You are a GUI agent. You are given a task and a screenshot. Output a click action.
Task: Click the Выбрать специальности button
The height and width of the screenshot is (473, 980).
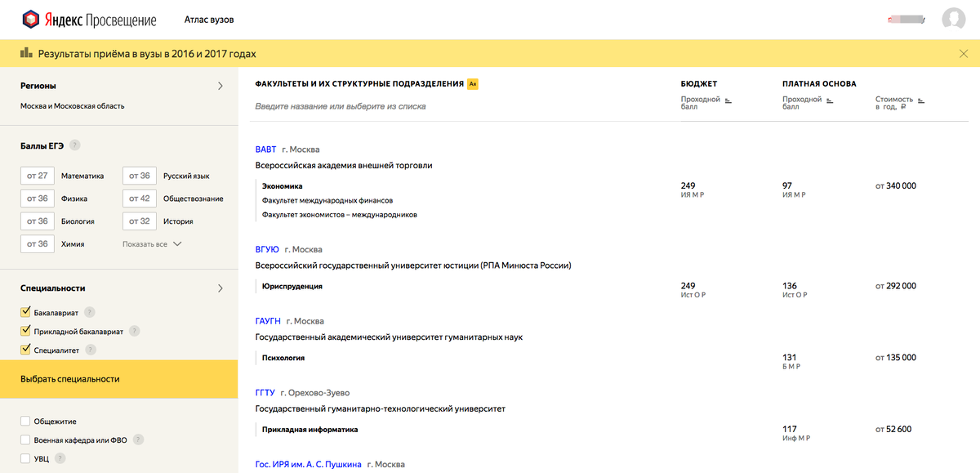coord(118,379)
